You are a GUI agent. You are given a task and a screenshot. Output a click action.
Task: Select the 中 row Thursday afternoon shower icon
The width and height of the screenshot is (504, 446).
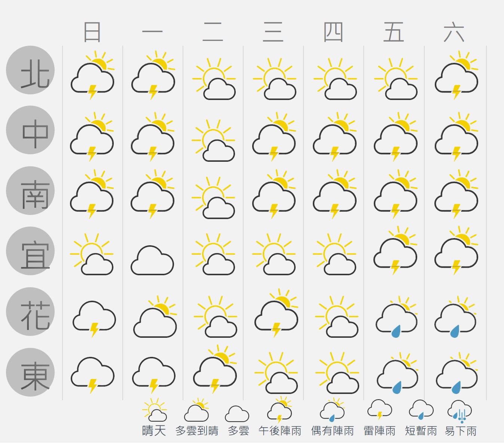click(335, 137)
